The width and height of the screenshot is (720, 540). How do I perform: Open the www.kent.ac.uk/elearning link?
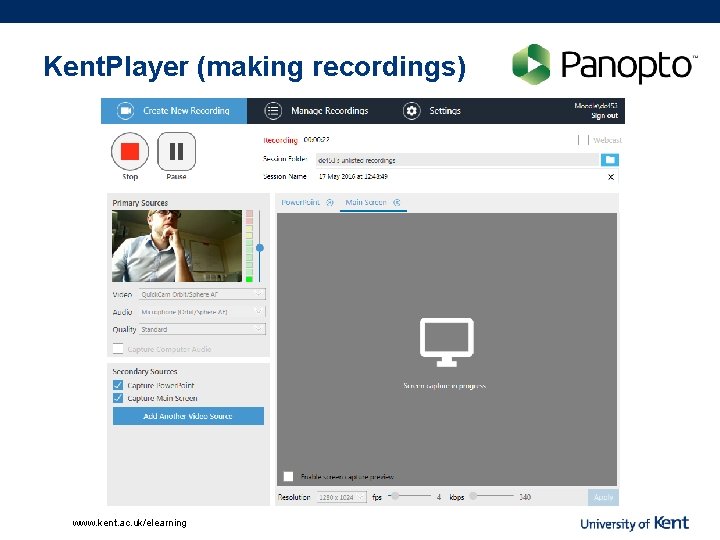pyautogui.click(x=129, y=523)
